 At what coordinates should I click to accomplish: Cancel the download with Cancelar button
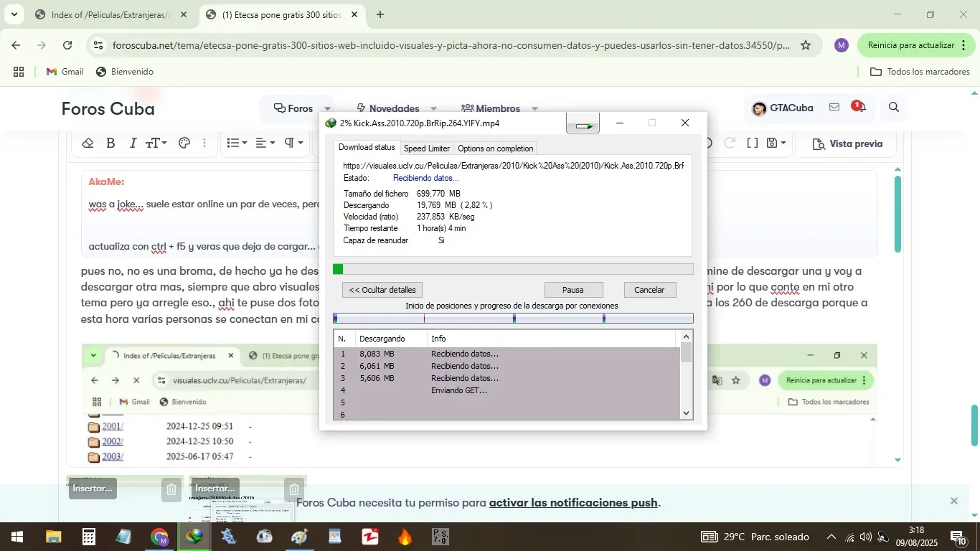tap(649, 290)
